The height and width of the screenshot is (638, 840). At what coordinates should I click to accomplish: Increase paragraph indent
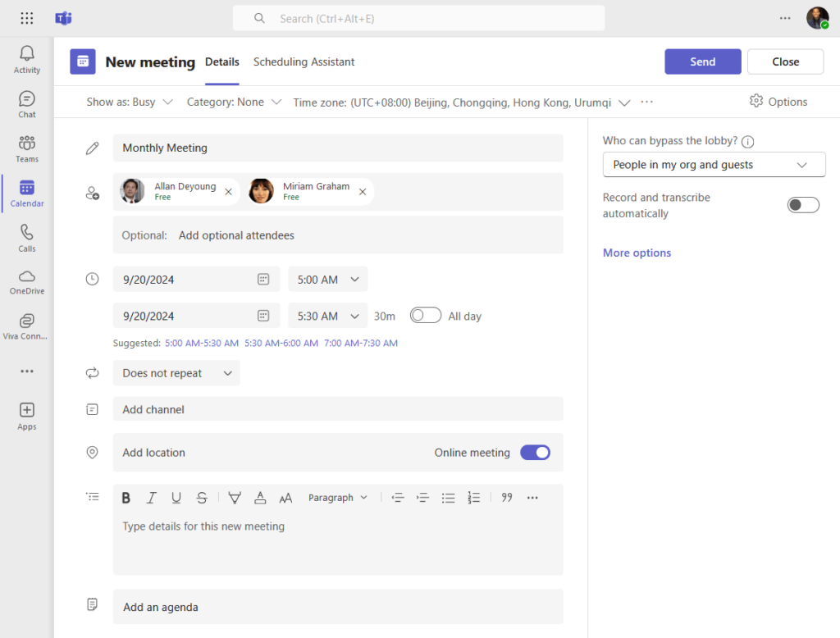coord(422,498)
